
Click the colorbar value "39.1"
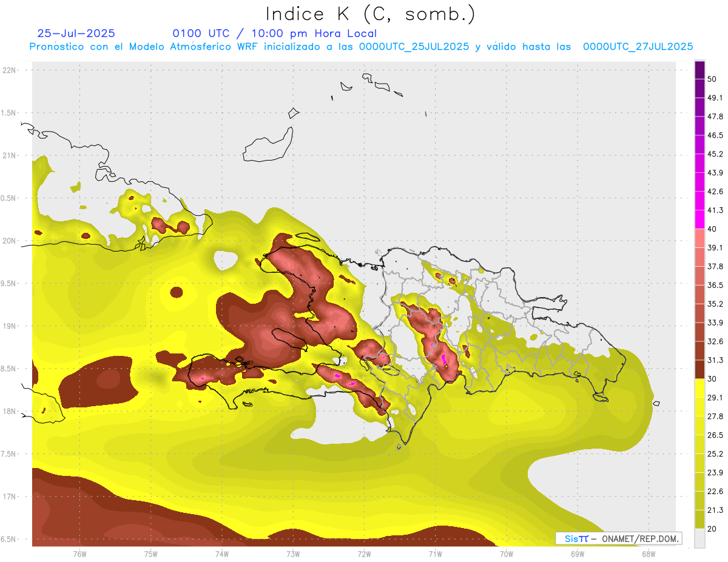pos(715,247)
